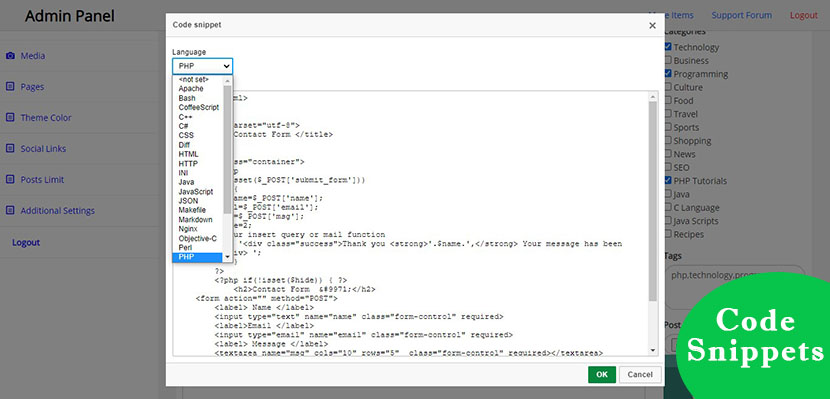Click the Cancel button
The width and height of the screenshot is (830, 399).
pyautogui.click(x=640, y=374)
